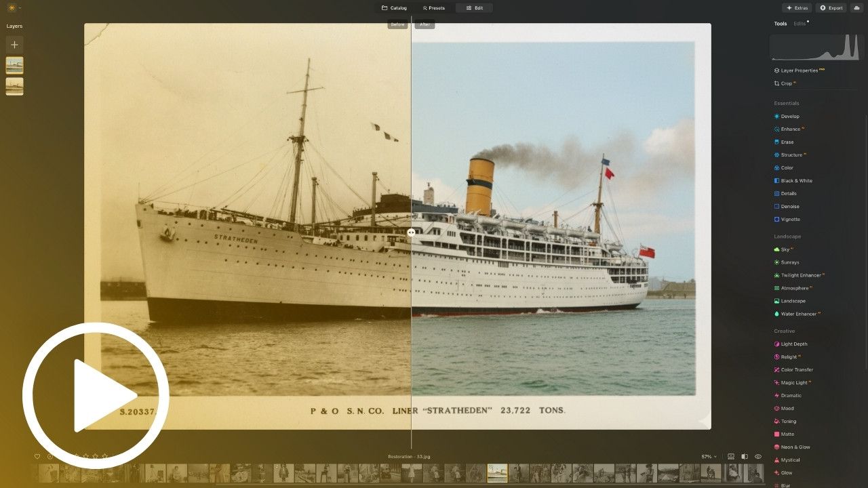The height and width of the screenshot is (488, 868).
Task: Toggle the filmstrip panel icon
Action: [731, 457]
